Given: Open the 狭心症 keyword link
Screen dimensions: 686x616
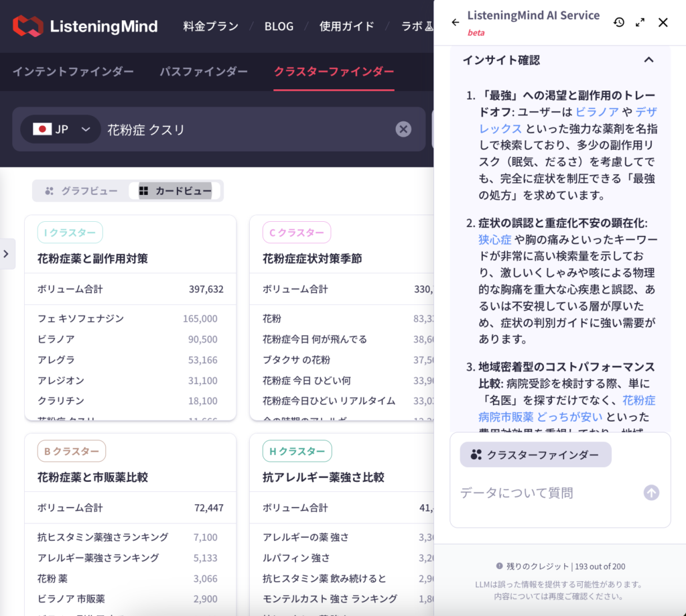Looking at the screenshot, I should pos(495,239).
